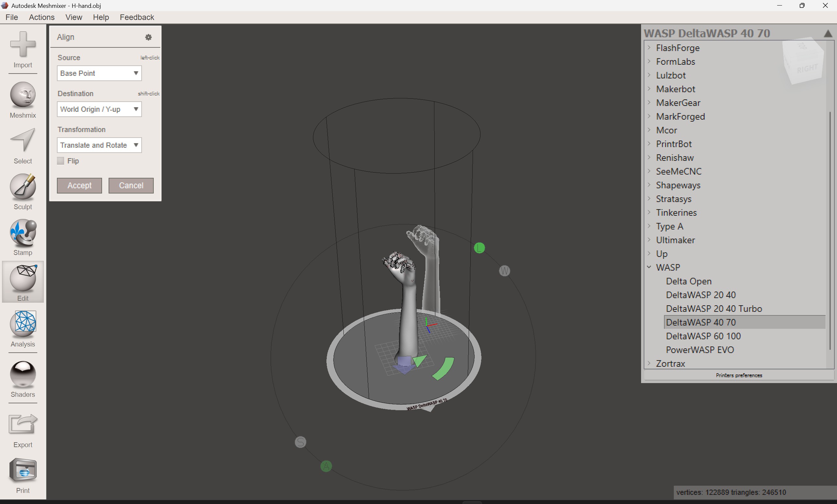The image size is (837, 504).
Task: Click the green triangle widget on platform
Action: (420, 361)
